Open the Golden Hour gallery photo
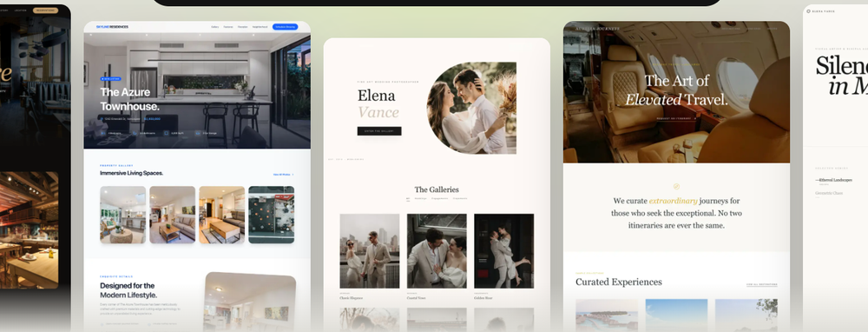 [x=503, y=251]
